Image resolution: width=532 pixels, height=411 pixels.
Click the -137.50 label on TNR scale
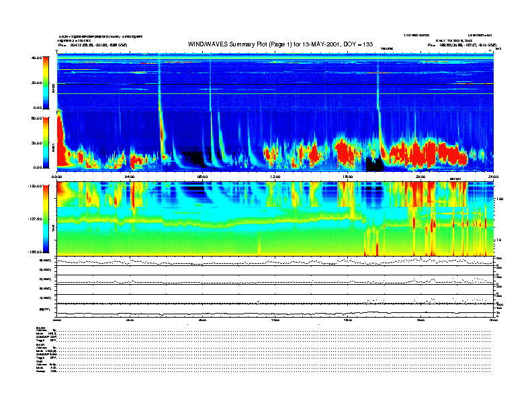[35, 219]
